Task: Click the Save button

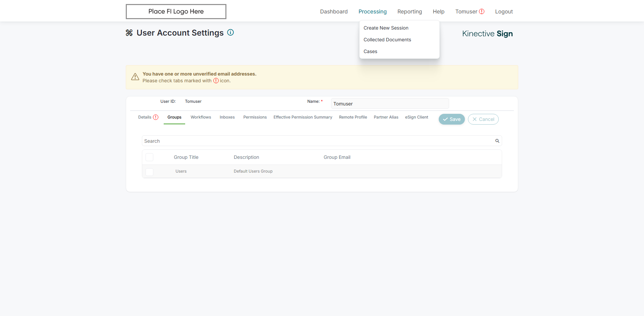Action: [452, 119]
